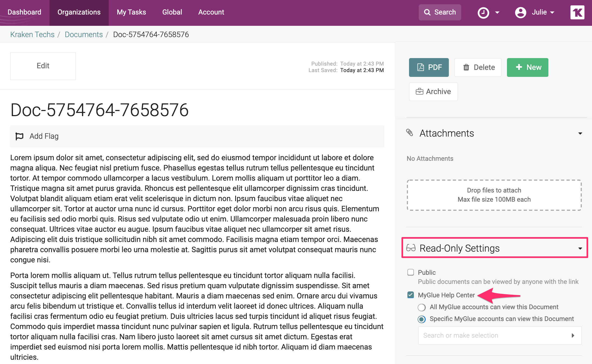Open the clock history icon
Viewport: 592px width, 364px height.
tap(483, 12)
